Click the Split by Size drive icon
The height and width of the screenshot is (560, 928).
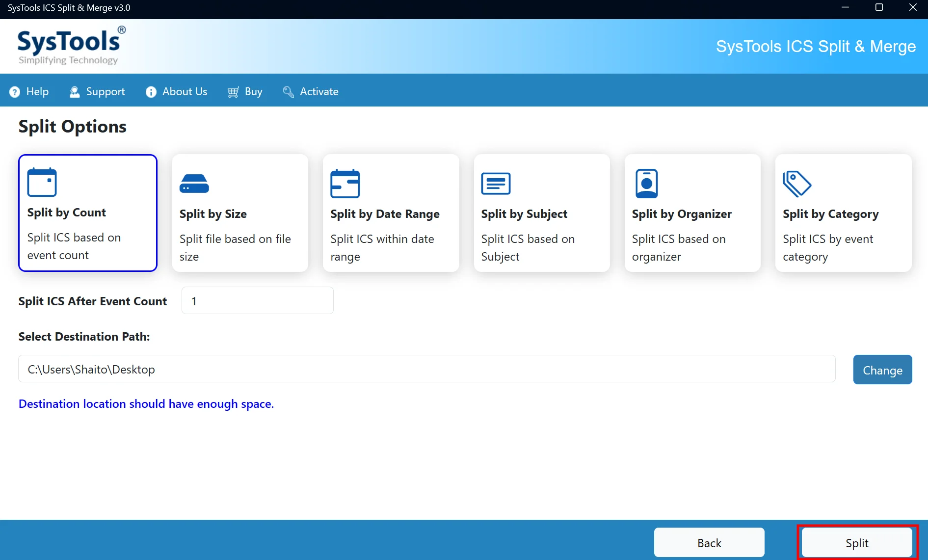(x=194, y=184)
